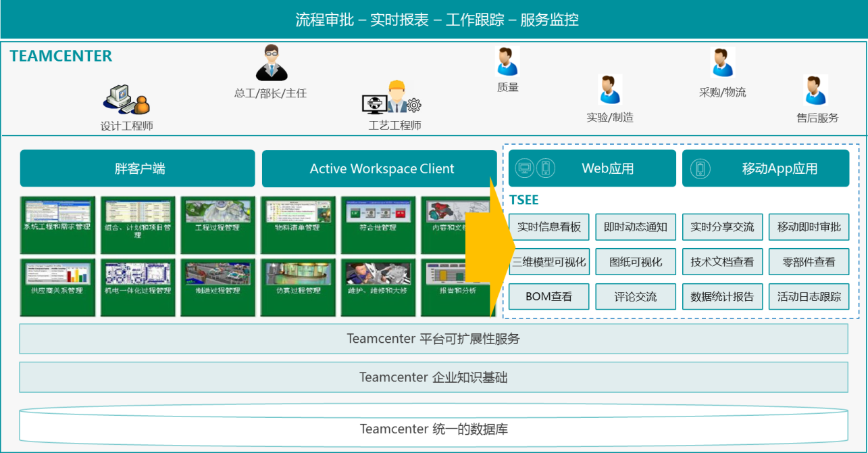
Task: Click the 即时动态通知 box
Action: [636, 227]
